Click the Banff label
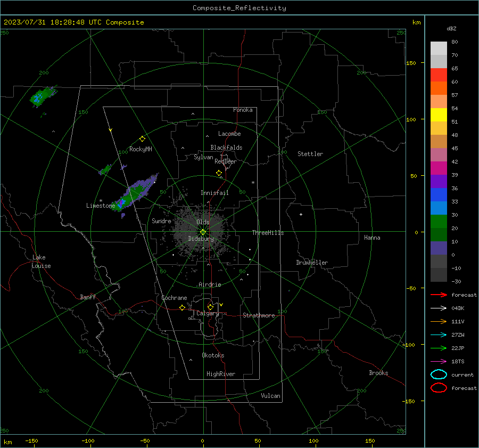This screenshot has height=448, width=479. [x=88, y=297]
